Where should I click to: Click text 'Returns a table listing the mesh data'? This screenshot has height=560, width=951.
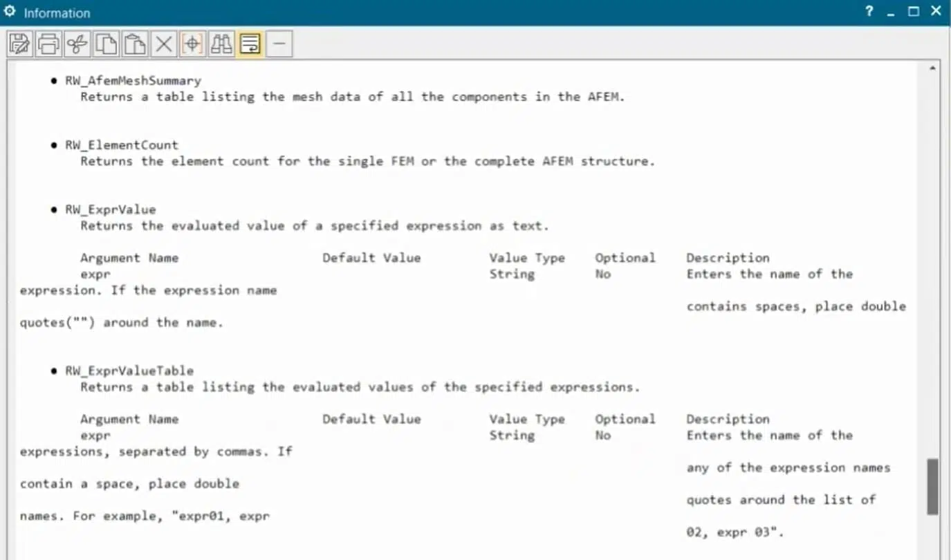pyautogui.click(x=221, y=97)
